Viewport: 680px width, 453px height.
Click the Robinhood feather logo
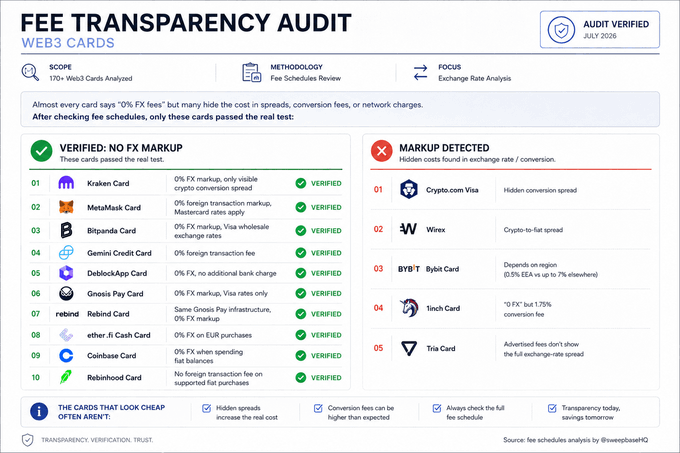pos(66,377)
